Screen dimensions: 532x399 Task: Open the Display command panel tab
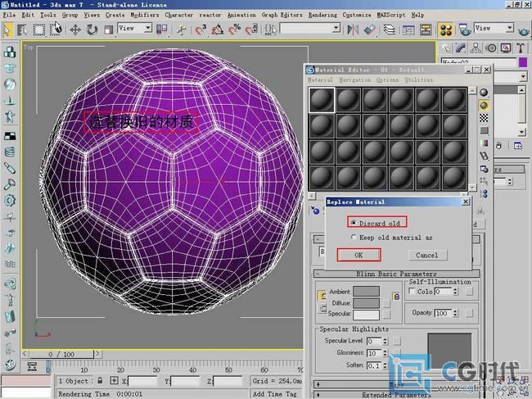pyautogui.click(x=506, y=48)
